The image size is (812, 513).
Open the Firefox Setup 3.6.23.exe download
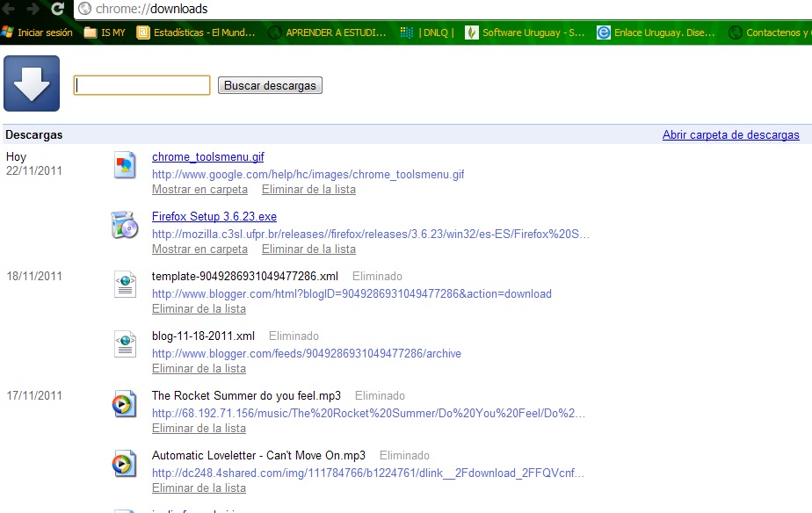click(214, 216)
